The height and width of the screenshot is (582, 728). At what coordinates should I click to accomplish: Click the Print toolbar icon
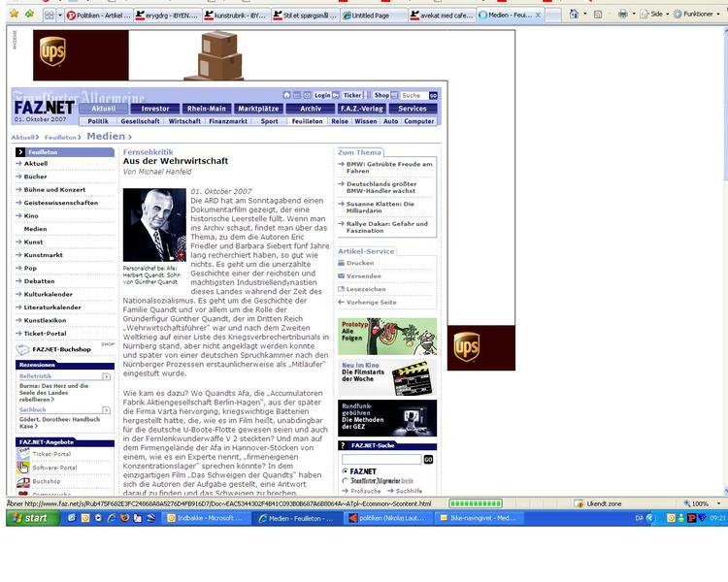tap(622, 14)
